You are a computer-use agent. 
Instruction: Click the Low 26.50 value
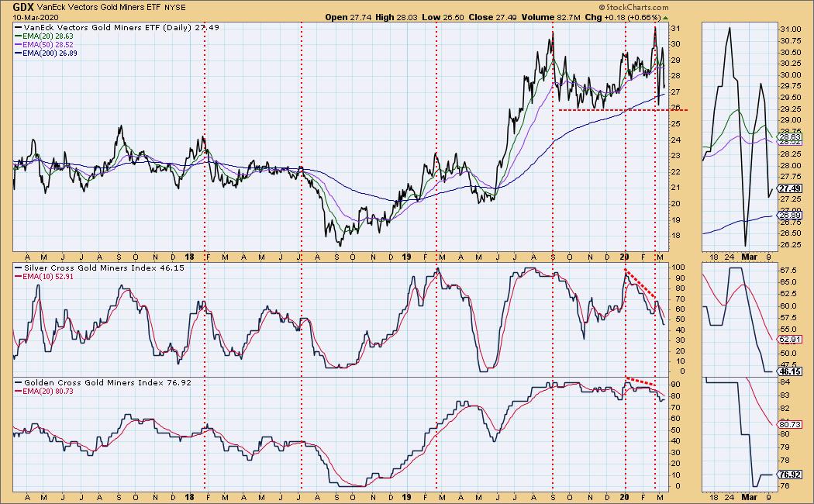tap(443, 17)
